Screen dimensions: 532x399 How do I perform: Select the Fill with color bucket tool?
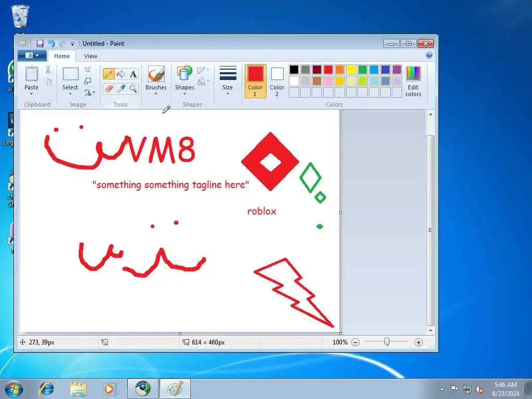click(x=121, y=74)
